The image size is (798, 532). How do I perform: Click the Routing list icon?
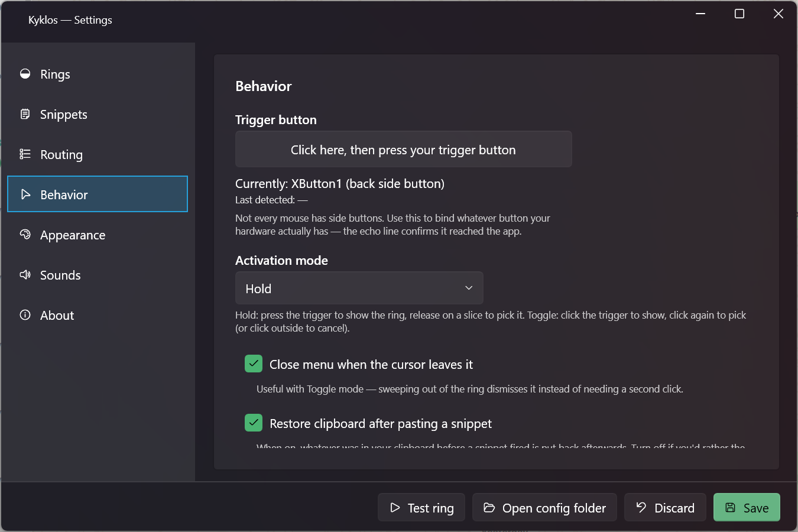(25, 154)
